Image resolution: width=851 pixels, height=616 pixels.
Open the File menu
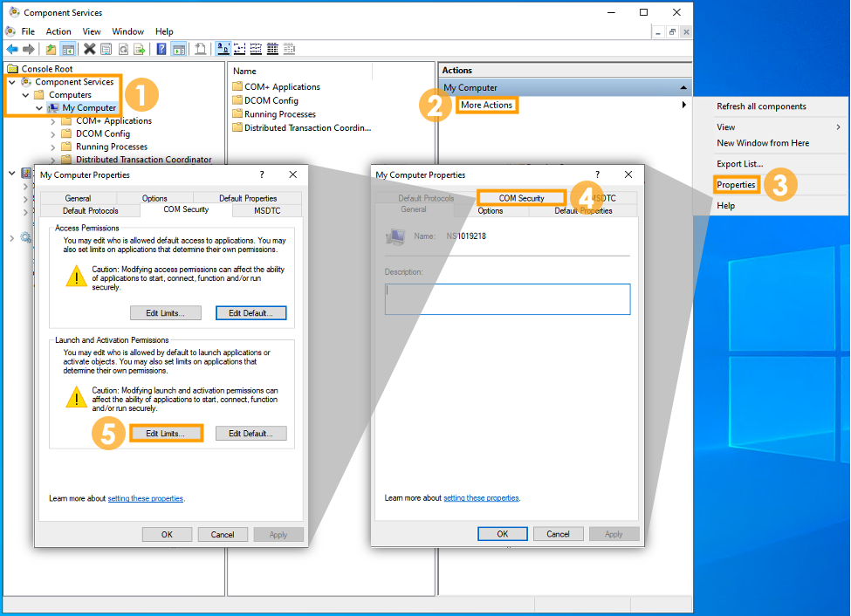point(28,31)
